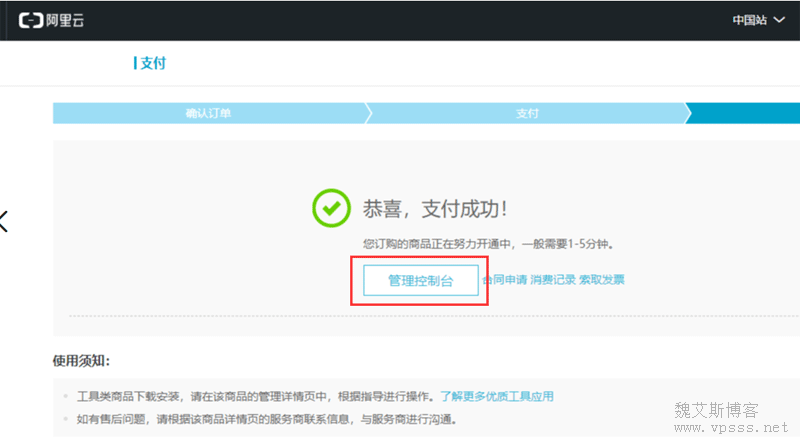The image size is (800, 443).
Task: Click the 支付 page title
Action: coord(152,63)
